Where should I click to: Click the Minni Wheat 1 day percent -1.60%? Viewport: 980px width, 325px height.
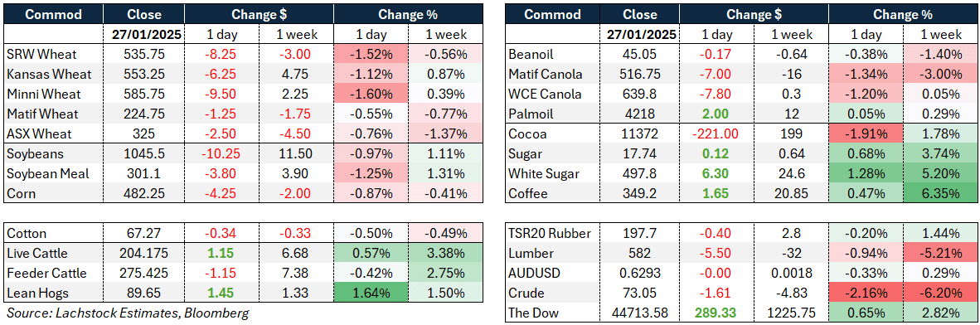(371, 95)
